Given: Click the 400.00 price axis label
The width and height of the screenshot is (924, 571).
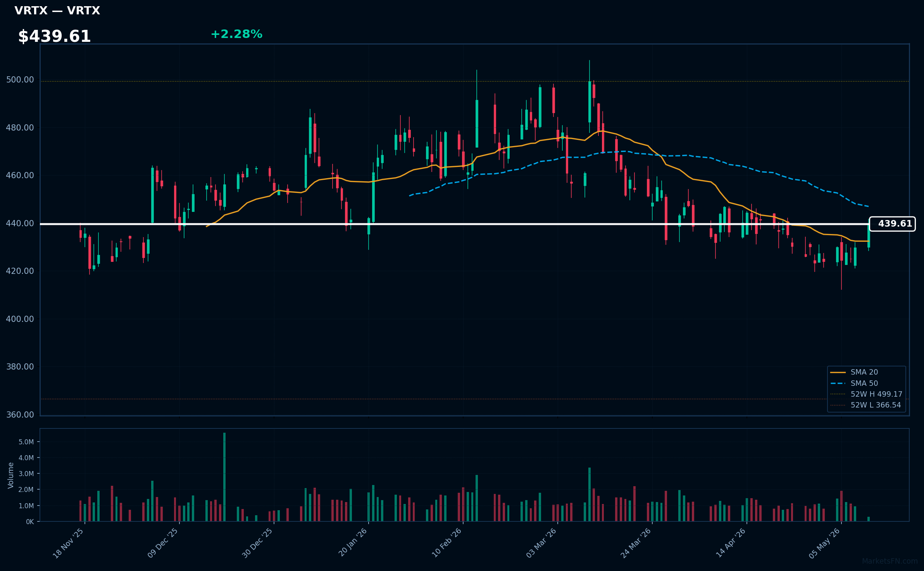Looking at the screenshot, I should coord(20,319).
